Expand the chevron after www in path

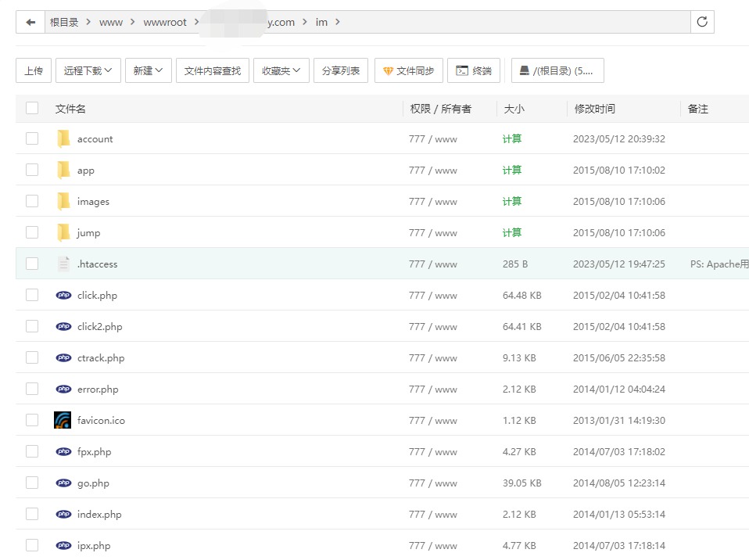(132, 22)
